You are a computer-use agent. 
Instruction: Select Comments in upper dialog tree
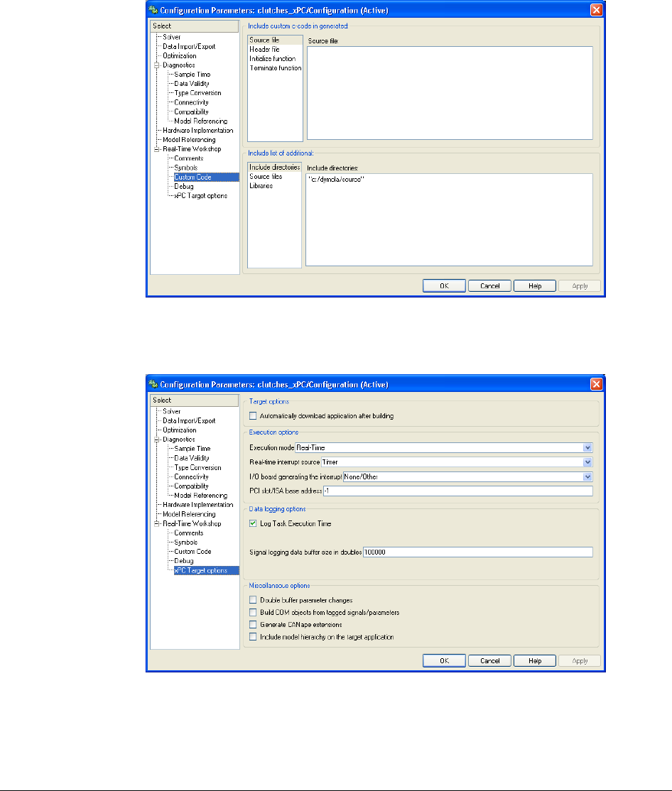coord(189,158)
